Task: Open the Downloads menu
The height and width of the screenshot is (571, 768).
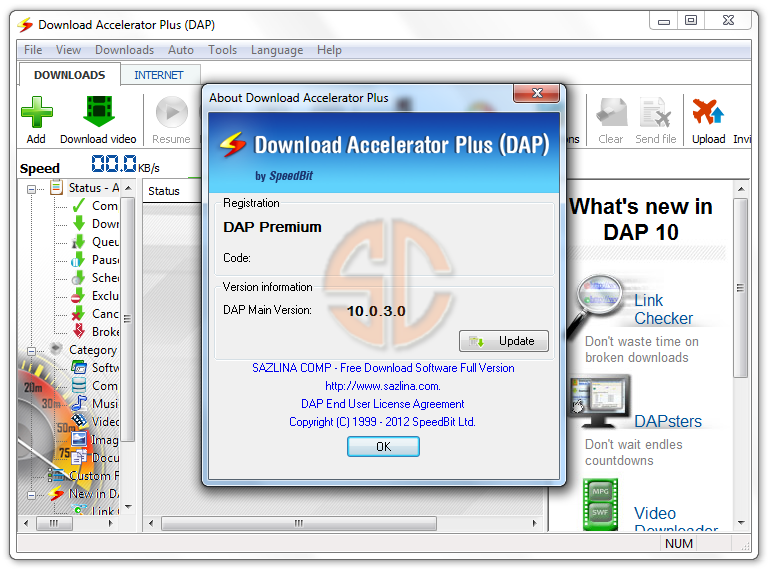Action: coord(124,50)
